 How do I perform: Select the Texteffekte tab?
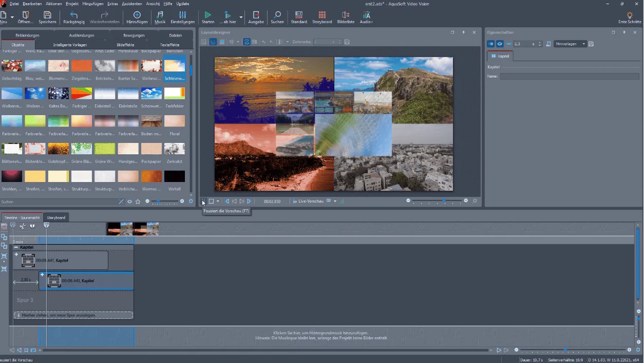pyautogui.click(x=170, y=45)
